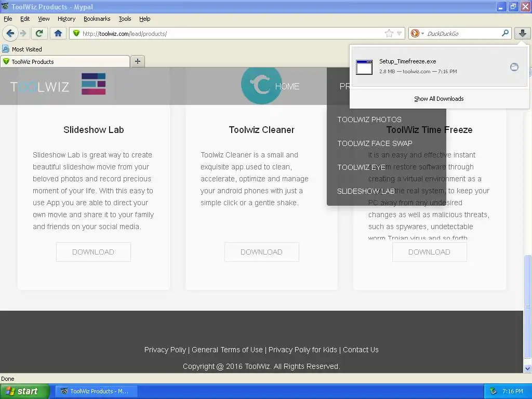Screen dimensions: 532x399
Task: Click the Toolwiz Cleaner heading
Action: tap(262, 129)
